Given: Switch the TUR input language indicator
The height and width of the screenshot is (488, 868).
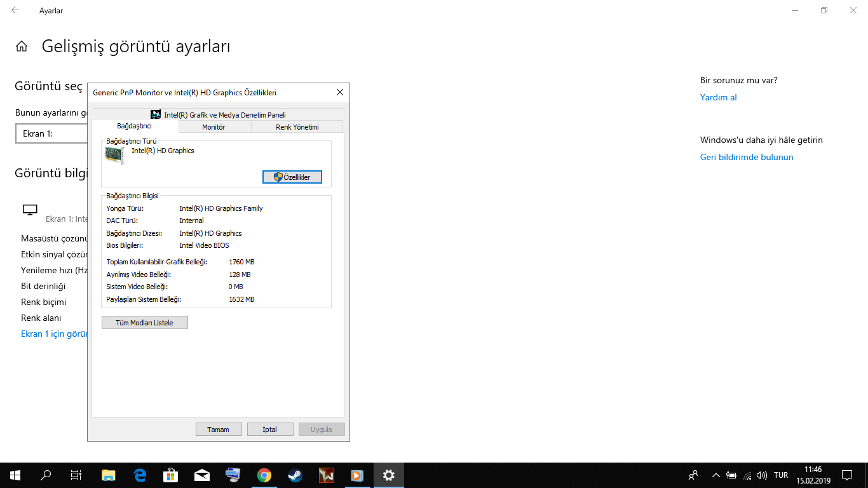Looking at the screenshot, I should pos(782,475).
